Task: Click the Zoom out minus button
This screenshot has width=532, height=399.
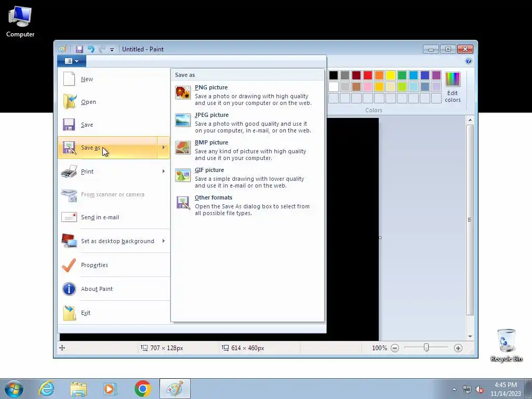Action: coord(395,348)
